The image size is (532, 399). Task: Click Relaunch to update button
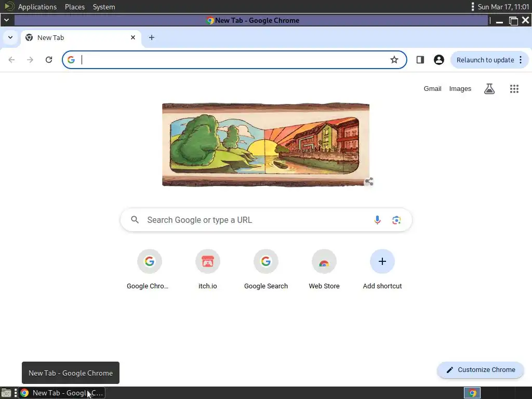pos(485,60)
